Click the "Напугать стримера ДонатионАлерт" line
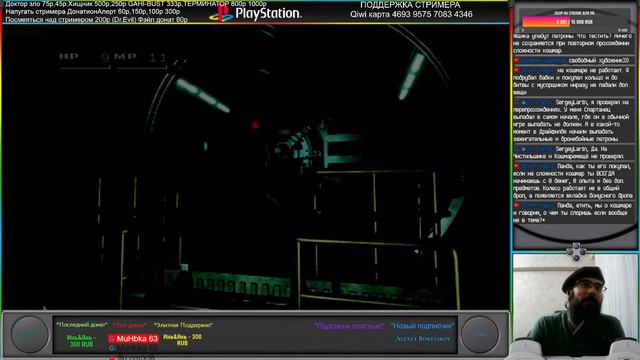The image size is (640, 360). pyautogui.click(x=93, y=11)
